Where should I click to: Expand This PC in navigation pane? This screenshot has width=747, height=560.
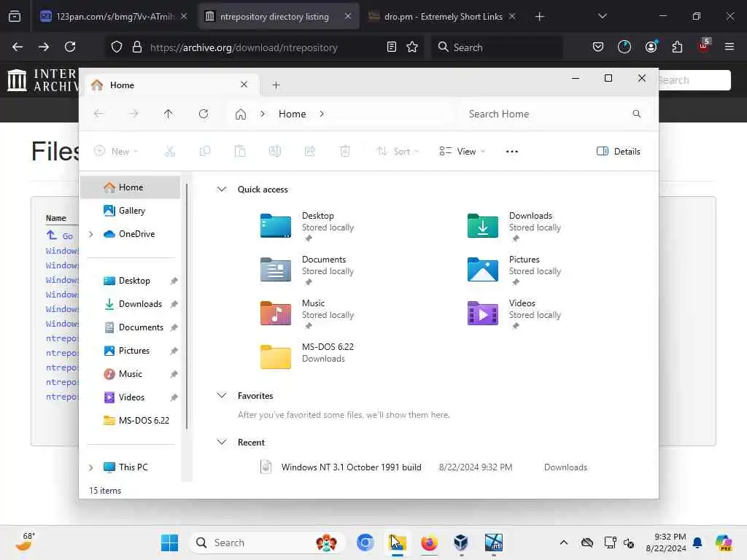(91, 467)
